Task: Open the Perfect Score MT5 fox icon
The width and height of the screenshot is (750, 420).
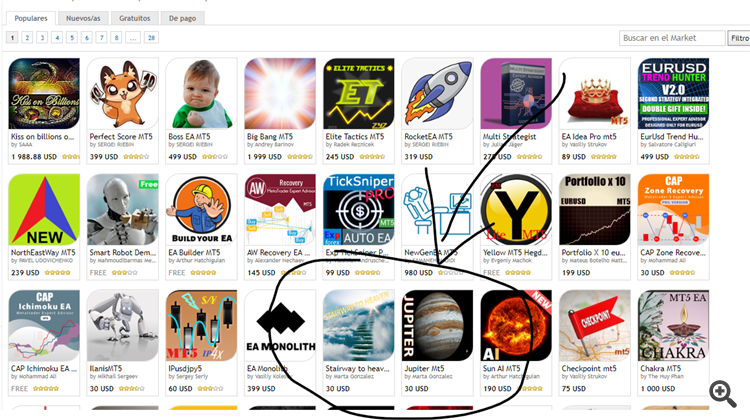Action: (122, 94)
